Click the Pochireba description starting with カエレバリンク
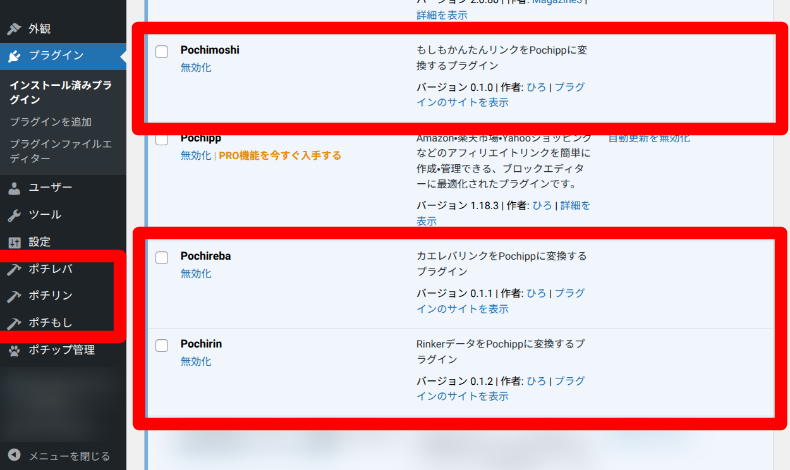Image resolution: width=790 pixels, height=470 pixels. pyautogui.click(x=502, y=263)
